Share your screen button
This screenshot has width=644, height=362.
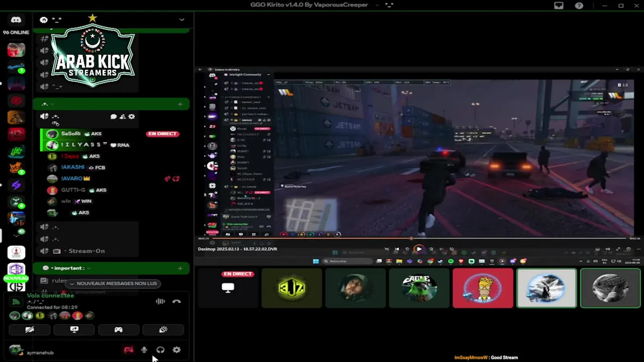[x=74, y=330]
